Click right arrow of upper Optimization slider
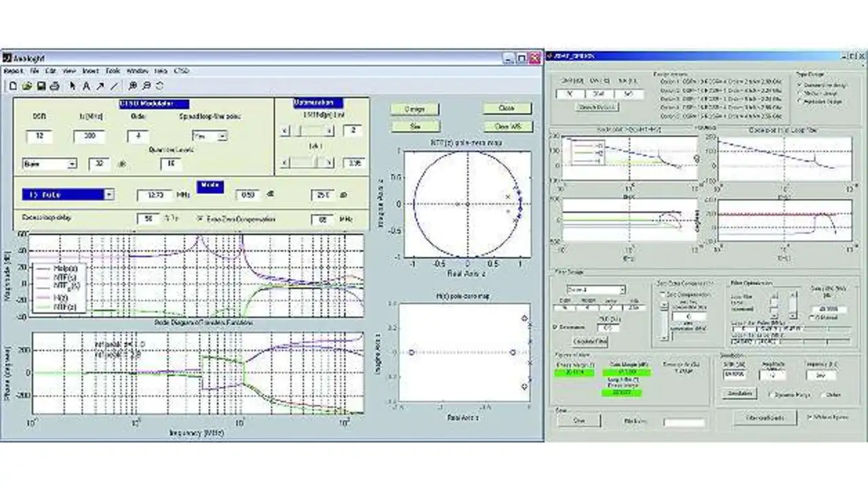Screen dimensions: 868x488 click(x=330, y=130)
